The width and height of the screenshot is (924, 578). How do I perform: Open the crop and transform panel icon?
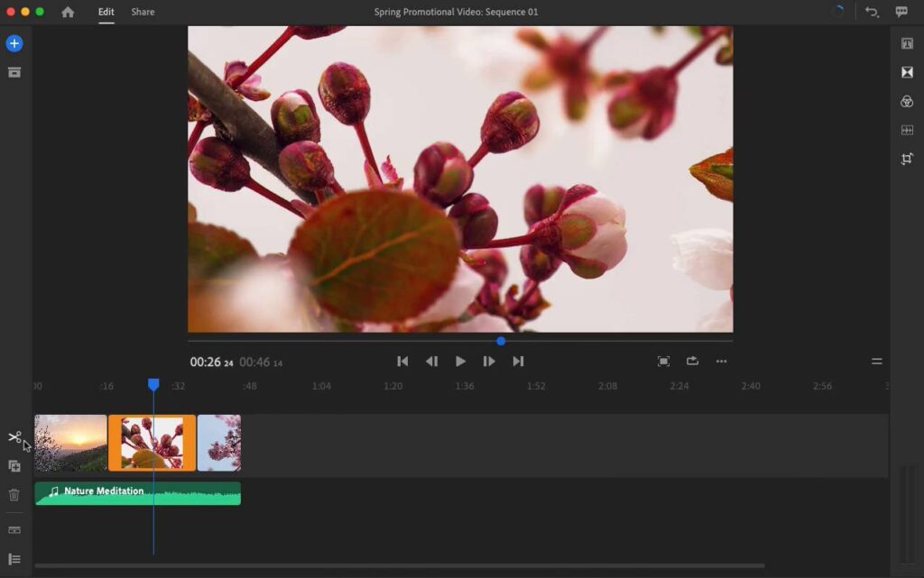[907, 159]
